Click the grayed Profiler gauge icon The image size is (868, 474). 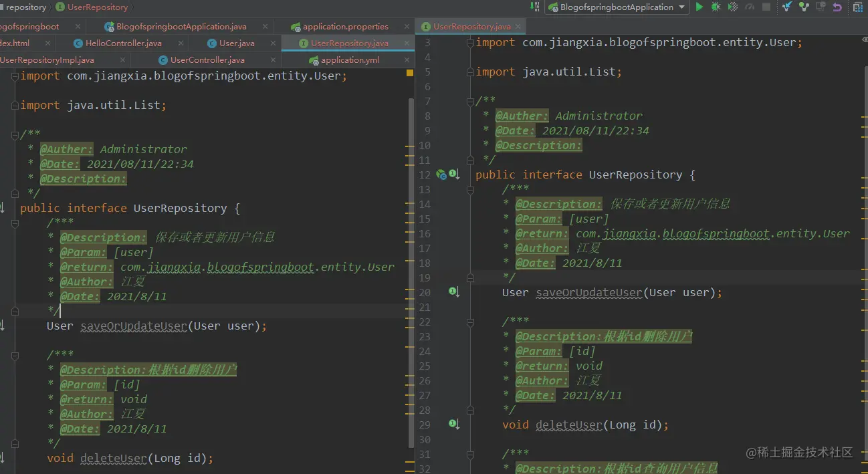(750, 7)
